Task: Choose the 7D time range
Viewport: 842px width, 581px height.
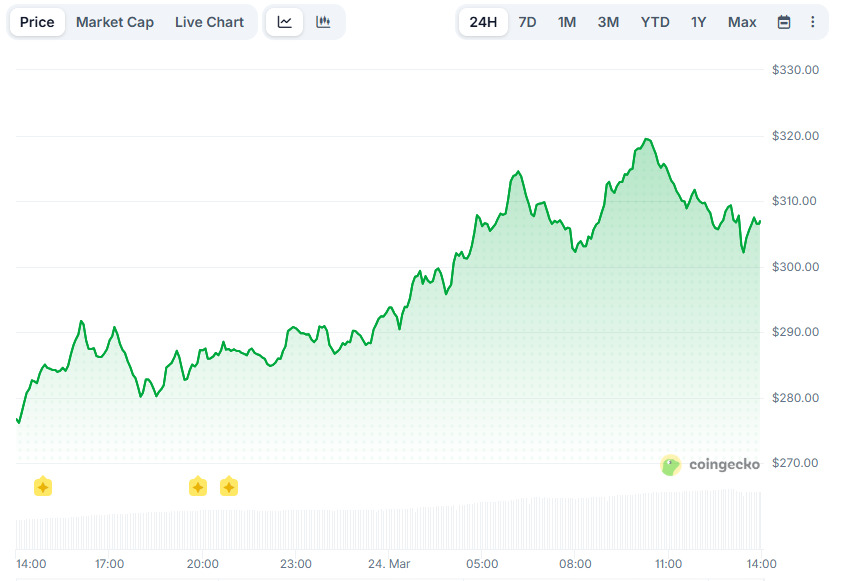Action: click(527, 22)
